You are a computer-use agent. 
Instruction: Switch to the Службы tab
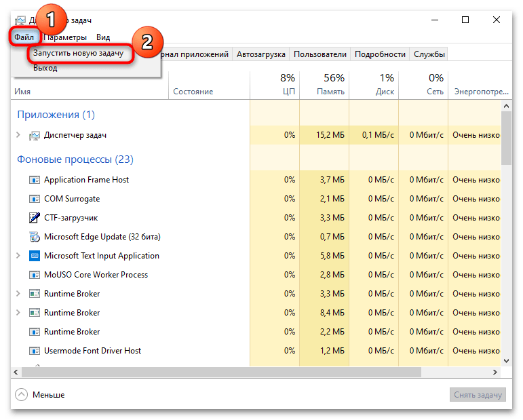click(x=429, y=54)
